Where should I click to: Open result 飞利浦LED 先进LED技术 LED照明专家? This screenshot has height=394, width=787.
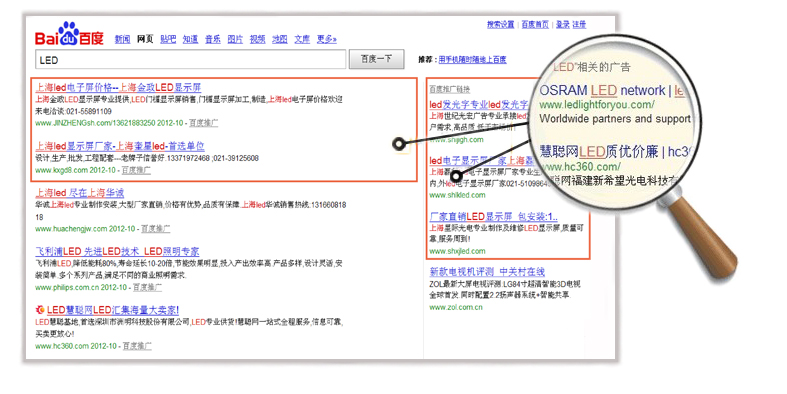point(117,251)
